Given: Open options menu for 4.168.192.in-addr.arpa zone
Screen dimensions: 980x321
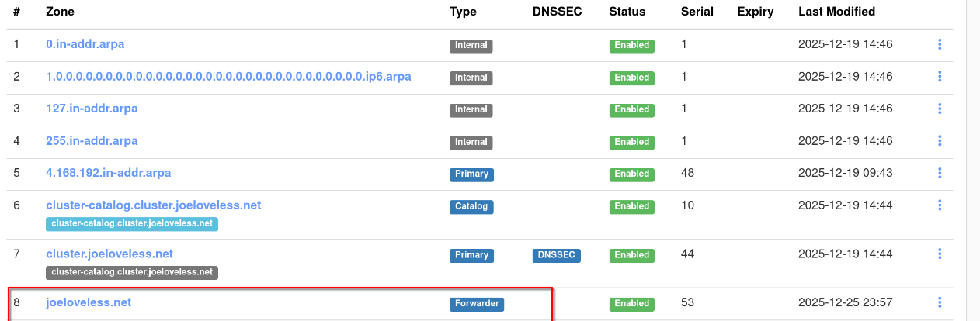Looking at the screenshot, I should click(940, 173).
